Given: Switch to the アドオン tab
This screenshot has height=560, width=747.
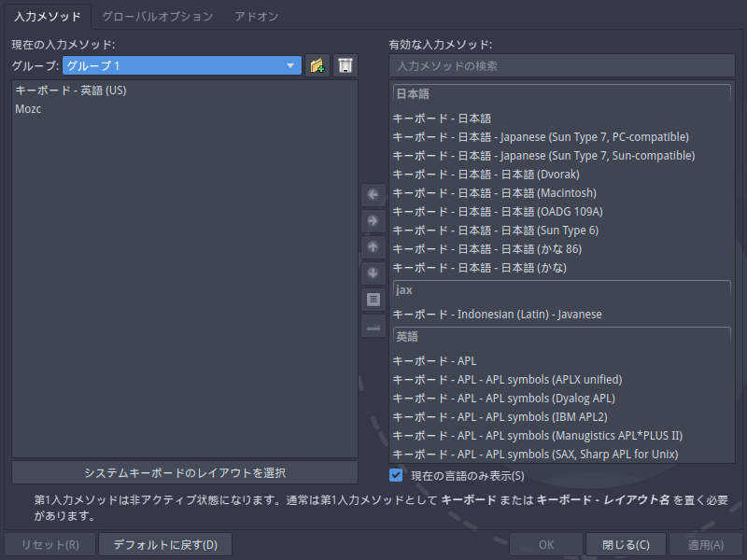Looking at the screenshot, I should click(256, 17).
